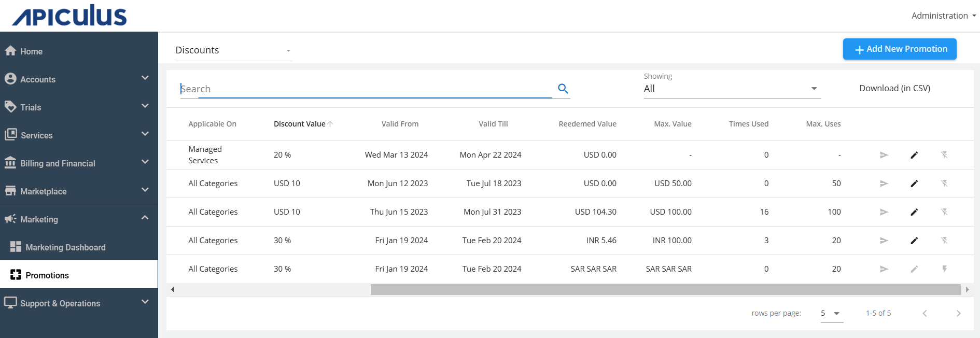980x338 pixels.
Task: Click the Max. Uses column header
Action: click(823, 124)
